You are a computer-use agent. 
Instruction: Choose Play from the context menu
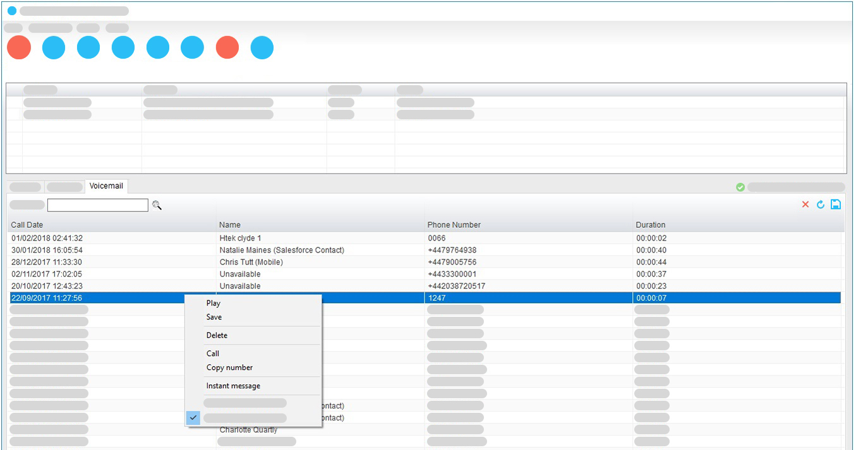point(214,304)
